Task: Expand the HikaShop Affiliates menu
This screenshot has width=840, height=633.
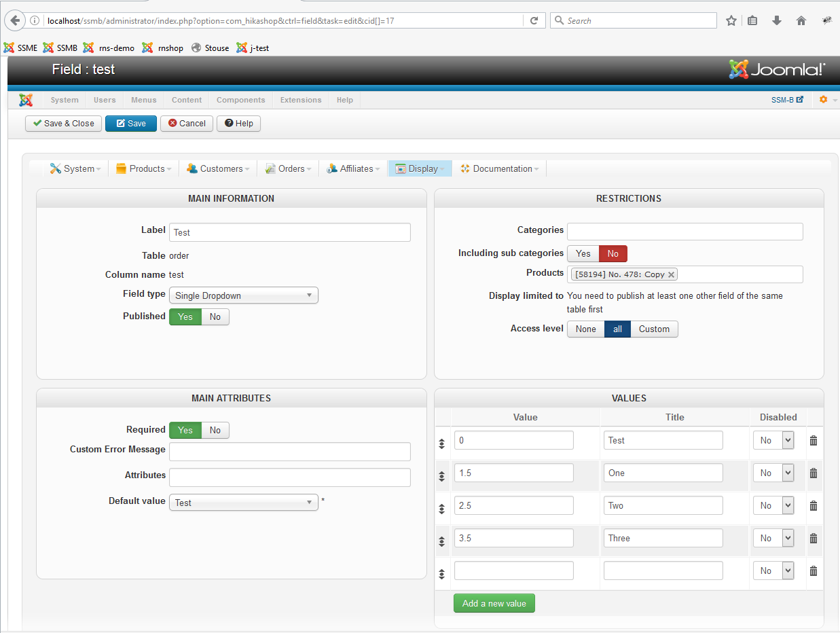Action: pyautogui.click(x=353, y=168)
